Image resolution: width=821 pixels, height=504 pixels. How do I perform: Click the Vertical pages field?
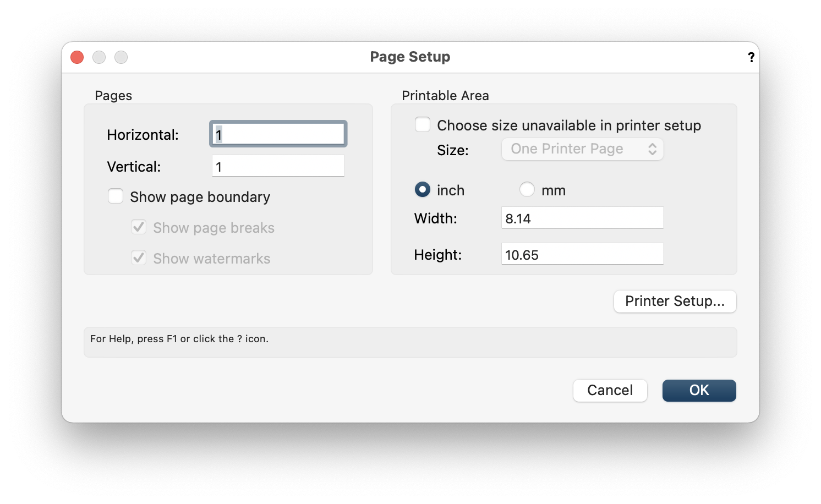pyautogui.click(x=277, y=166)
